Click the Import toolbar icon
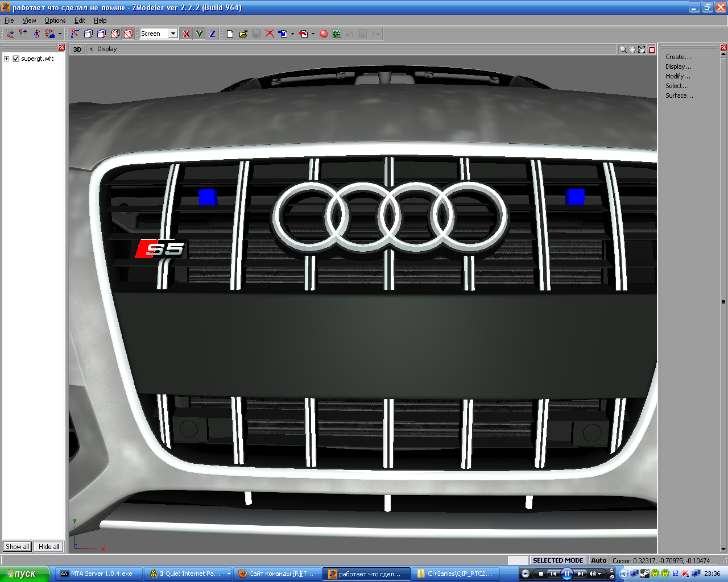 [x=283, y=34]
